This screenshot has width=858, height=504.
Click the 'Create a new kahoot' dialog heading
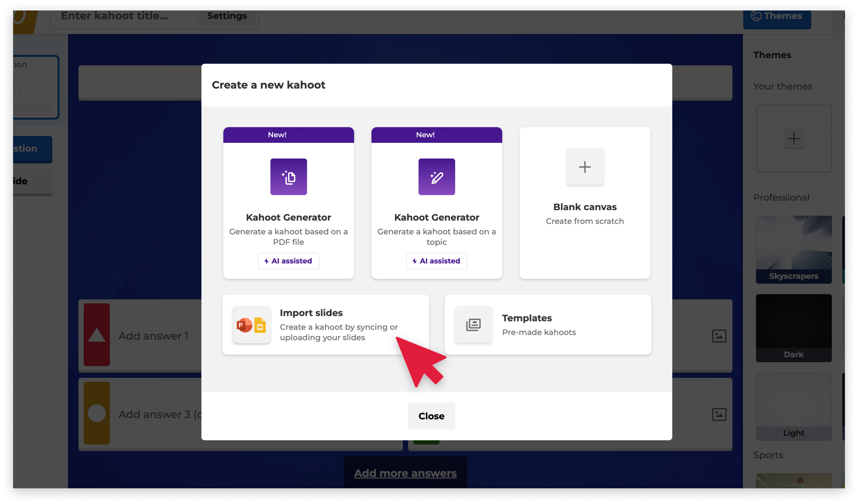(x=269, y=85)
